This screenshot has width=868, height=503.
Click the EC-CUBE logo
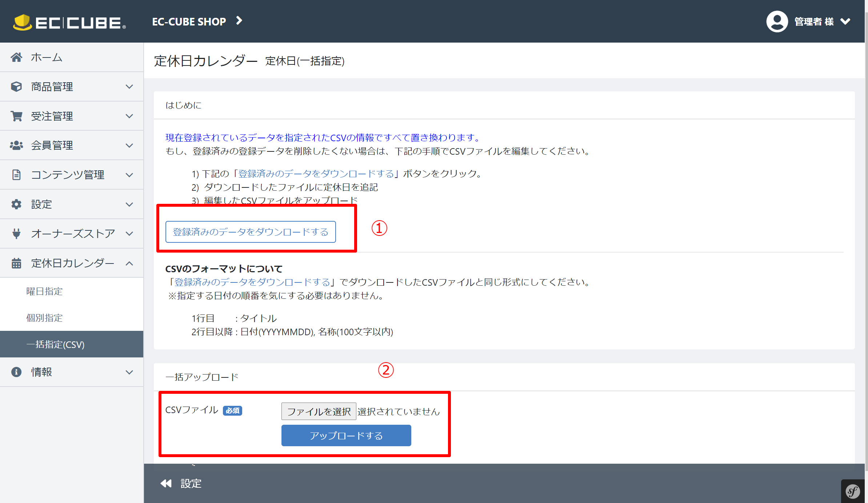click(69, 22)
